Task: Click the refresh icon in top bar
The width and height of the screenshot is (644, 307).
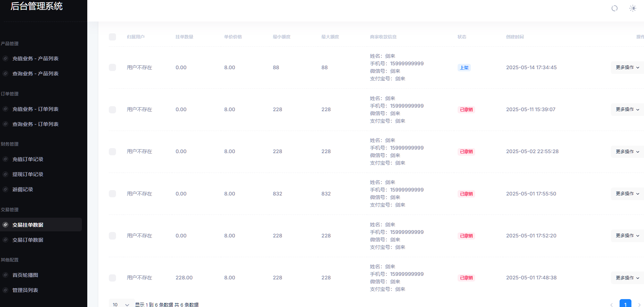Action: click(x=614, y=8)
